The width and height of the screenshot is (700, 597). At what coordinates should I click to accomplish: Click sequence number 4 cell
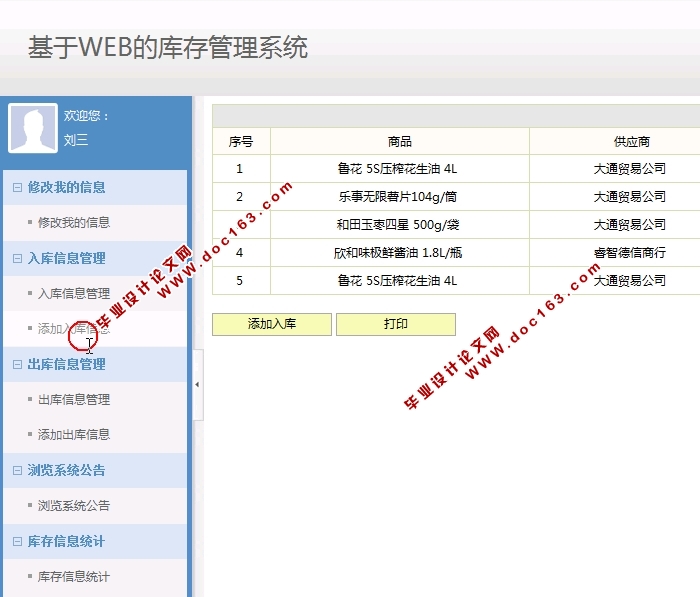point(240,253)
